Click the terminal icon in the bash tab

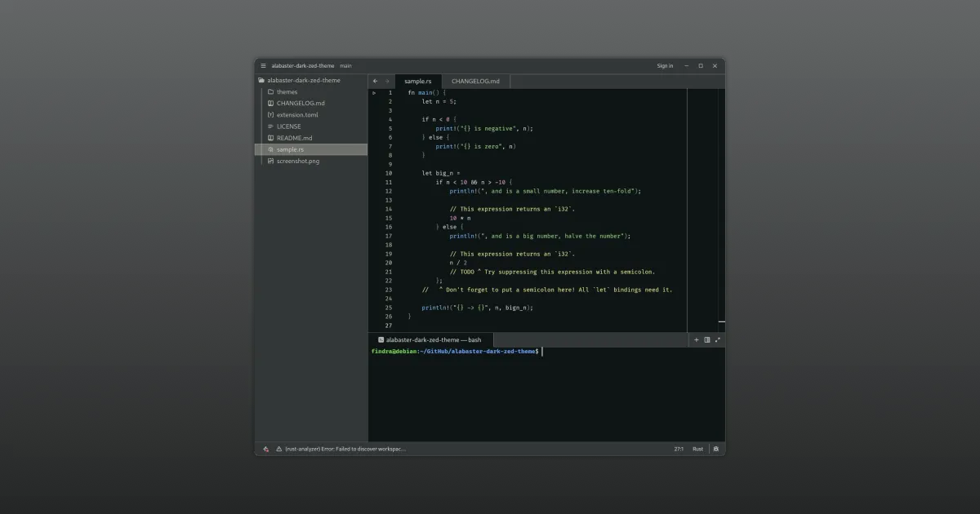(x=381, y=339)
